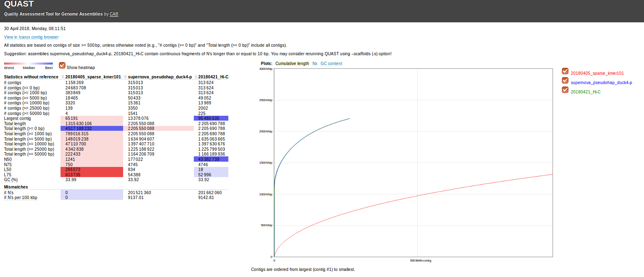Click drag handle for supernova_pseudohap_duck4-p column
644x277 pixels.
pyautogui.click(x=126, y=77)
